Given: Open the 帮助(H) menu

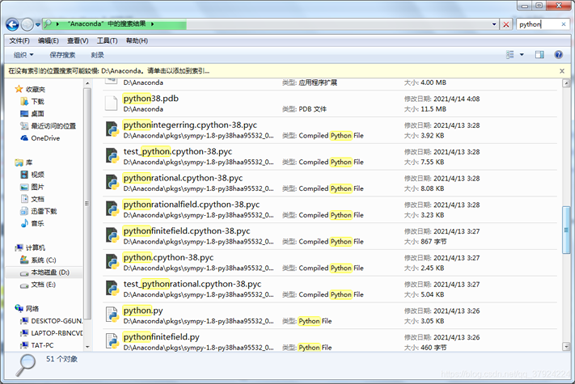Looking at the screenshot, I should [137, 41].
